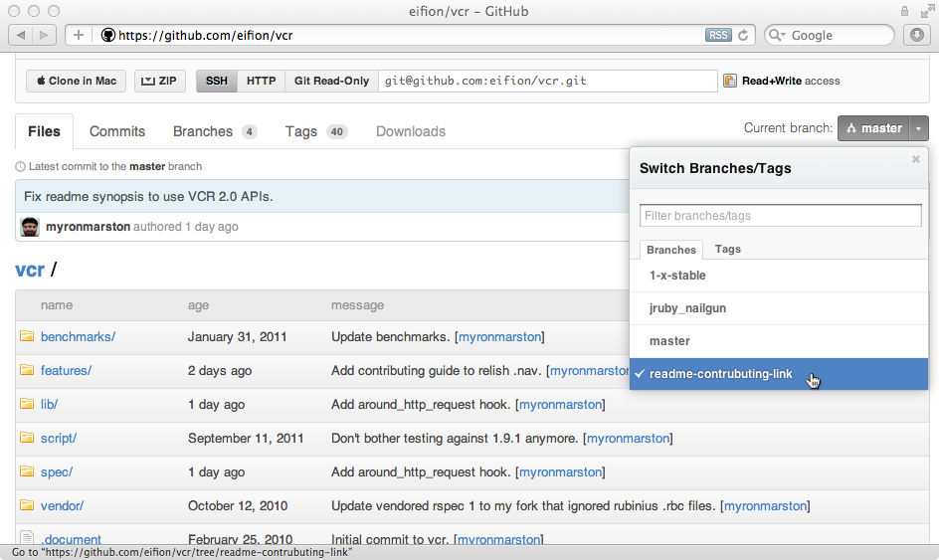Click the benchmarks folder icon
Viewport: 939px width, 560px height.
click(26, 336)
